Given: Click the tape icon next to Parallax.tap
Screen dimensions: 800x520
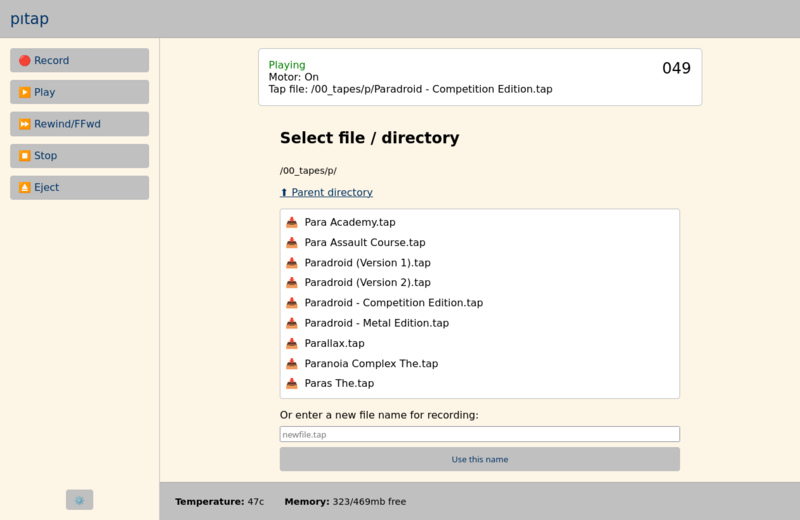Looking at the screenshot, I should (x=292, y=343).
